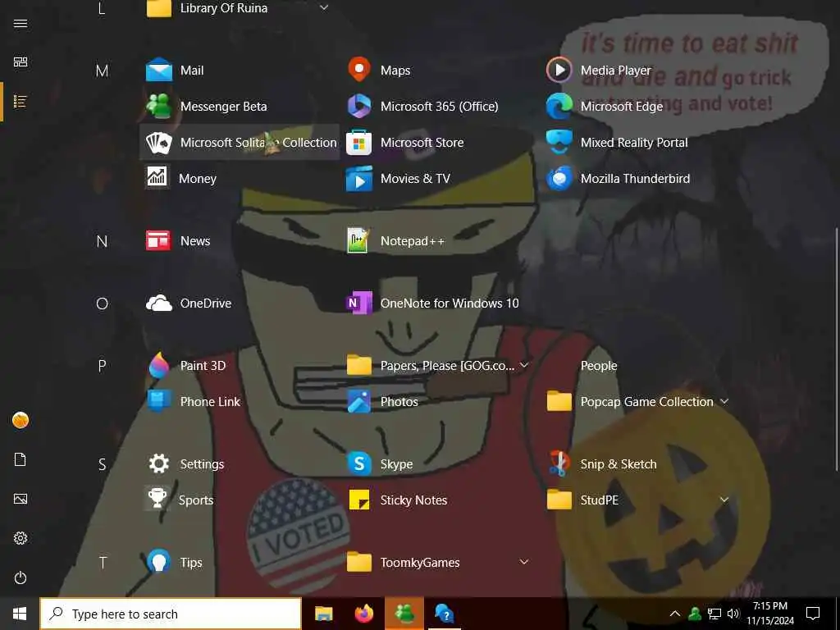
Task: Open the Mail app icon
Action: point(158,71)
